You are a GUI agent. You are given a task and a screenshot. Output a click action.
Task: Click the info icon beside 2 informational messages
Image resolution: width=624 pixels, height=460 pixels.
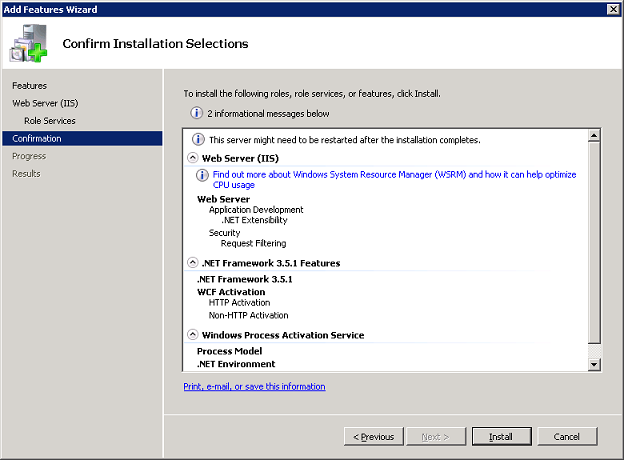coord(196,113)
